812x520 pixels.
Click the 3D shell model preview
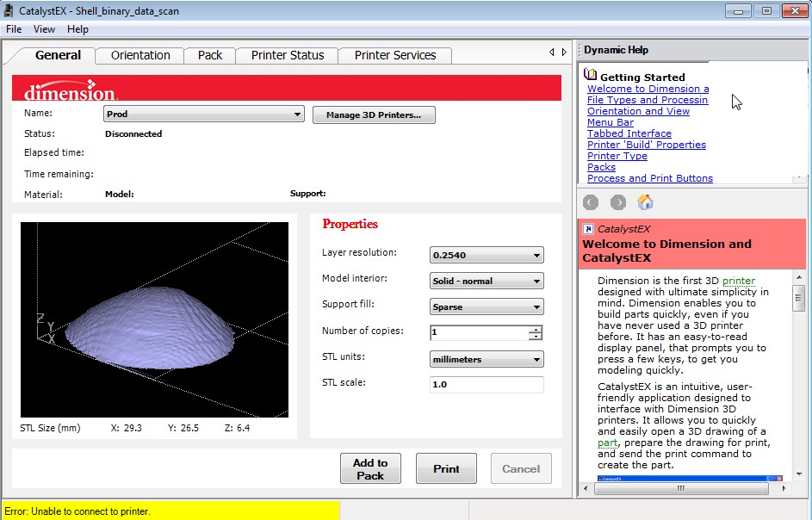click(150, 328)
